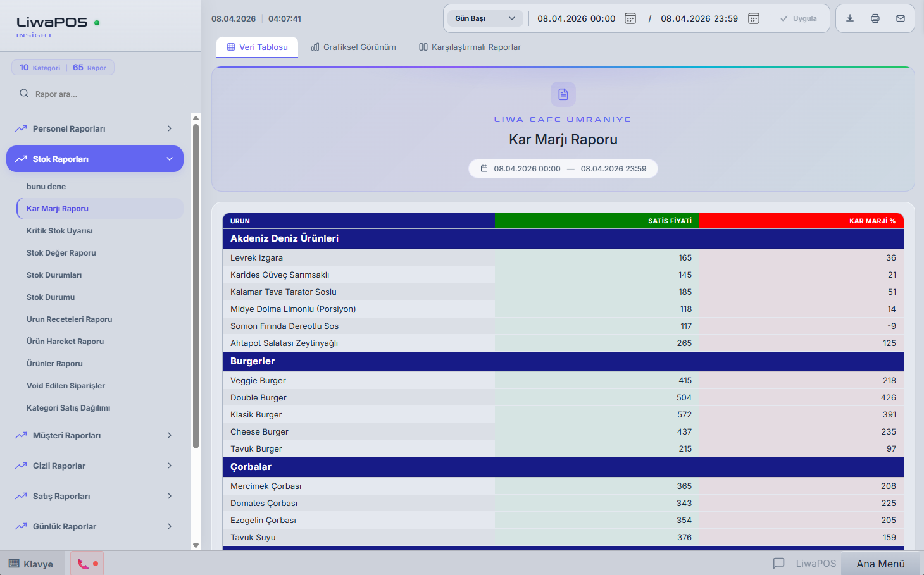This screenshot has width=924, height=575.
Task: Open the Gün Başı dropdown
Action: coord(485,18)
